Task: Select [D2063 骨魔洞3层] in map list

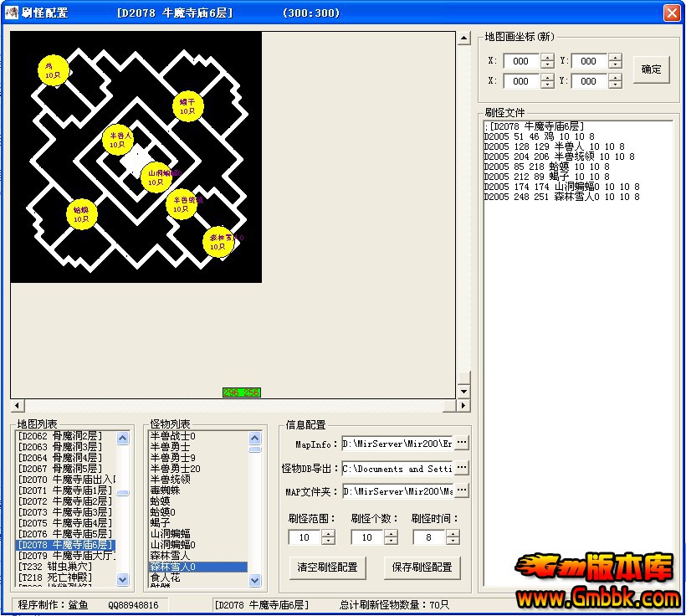Action: [x=66, y=447]
